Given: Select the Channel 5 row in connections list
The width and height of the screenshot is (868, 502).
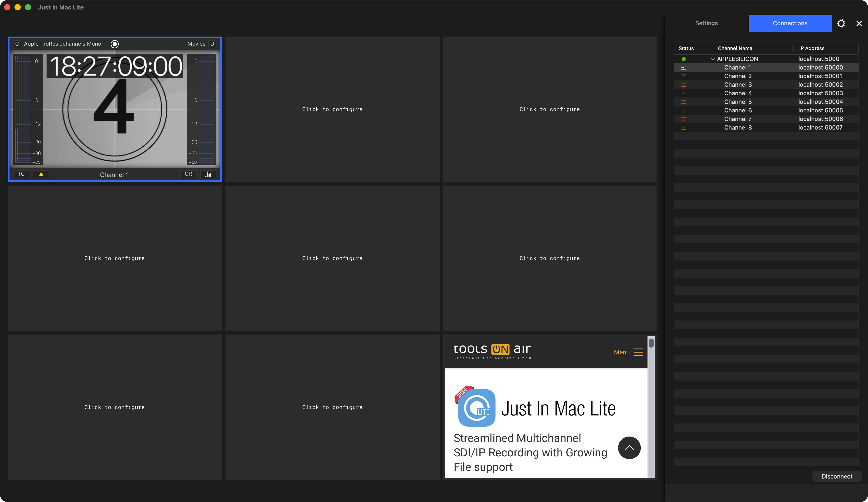Looking at the screenshot, I should 766,102.
